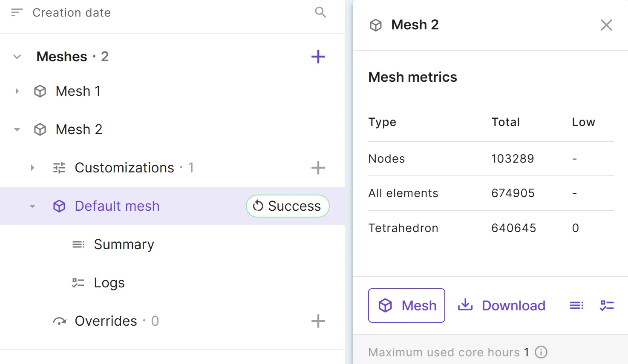Collapse the Default mesh node
This screenshot has width=628, height=364.
tap(33, 206)
